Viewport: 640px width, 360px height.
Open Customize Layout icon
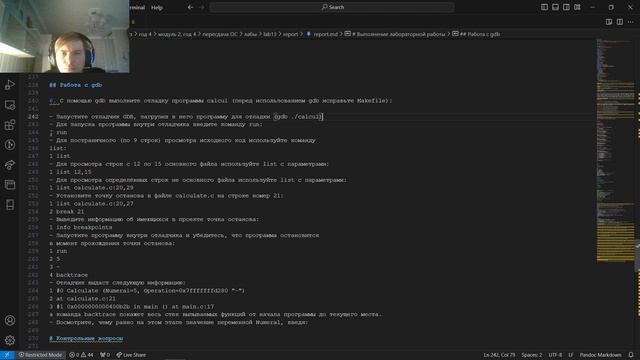click(577, 7)
